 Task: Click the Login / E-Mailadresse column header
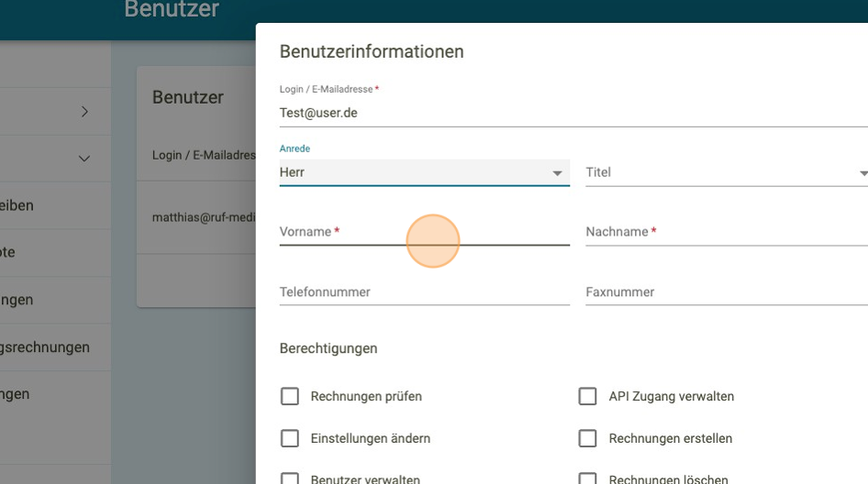pos(204,156)
